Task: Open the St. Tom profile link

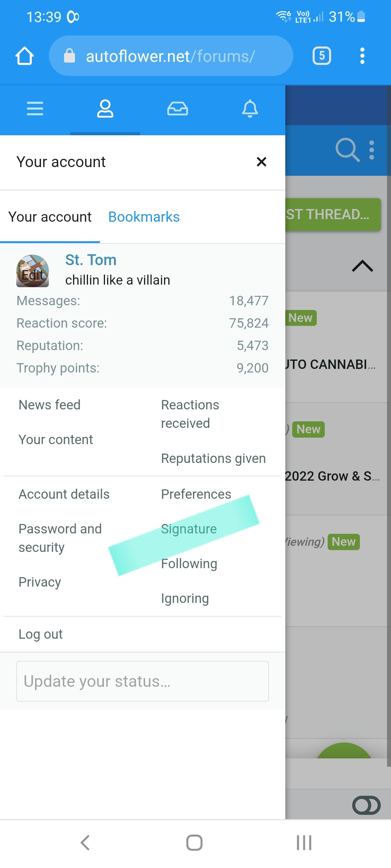Action: (x=91, y=260)
